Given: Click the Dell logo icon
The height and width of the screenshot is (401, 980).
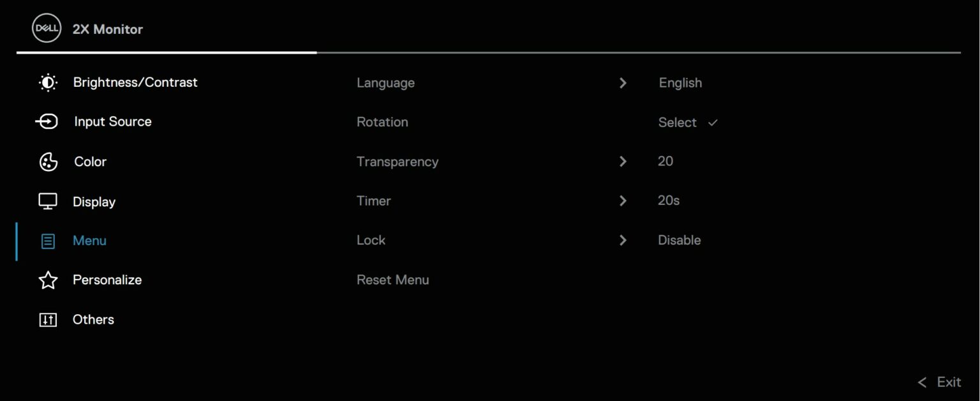Looking at the screenshot, I should tap(47, 29).
